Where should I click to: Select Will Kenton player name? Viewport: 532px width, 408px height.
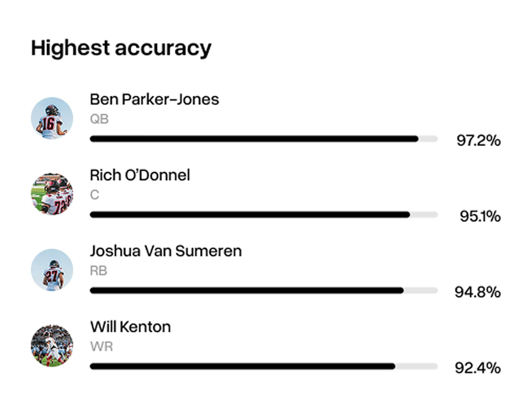coord(130,327)
